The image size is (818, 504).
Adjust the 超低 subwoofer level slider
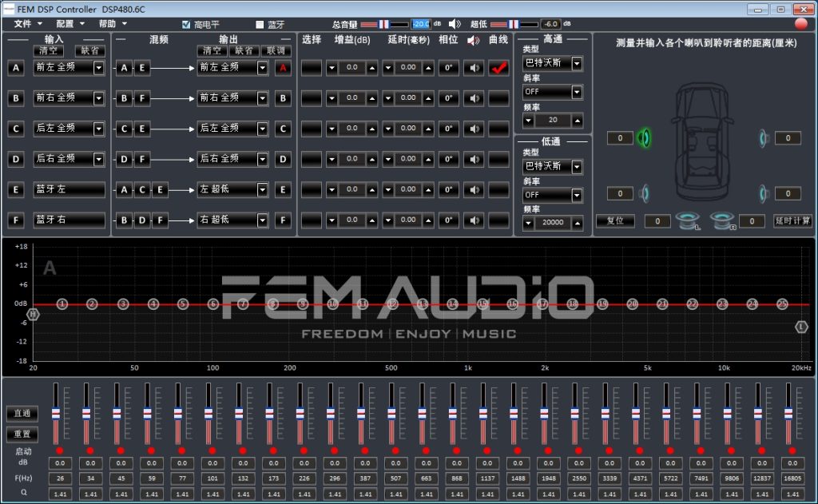point(514,24)
